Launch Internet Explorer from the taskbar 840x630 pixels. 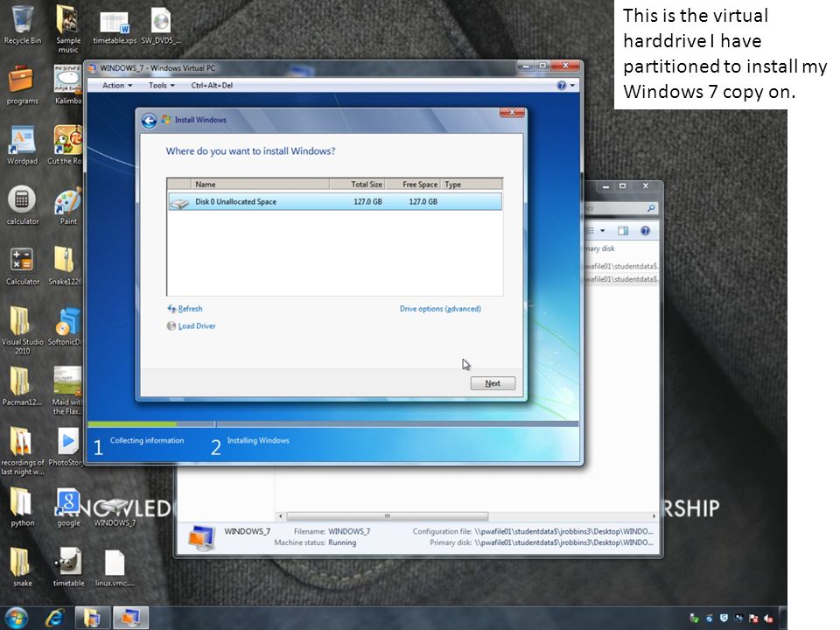coord(54,619)
